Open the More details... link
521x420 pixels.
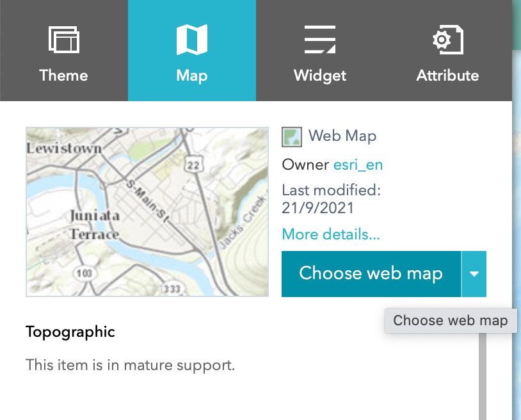click(331, 234)
